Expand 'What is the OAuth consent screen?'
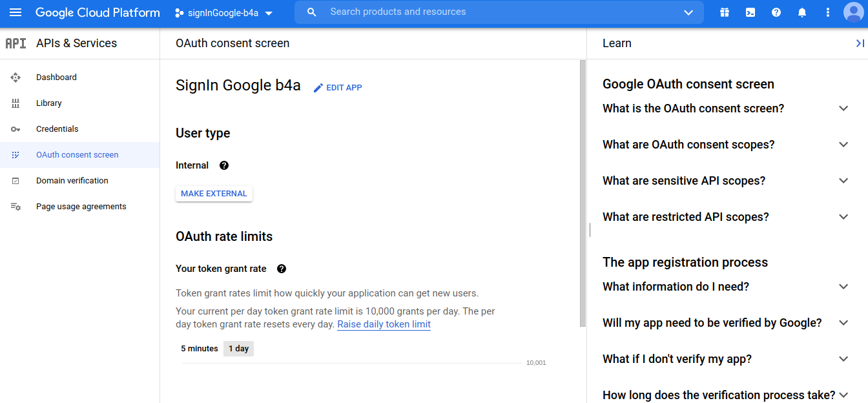868x403 pixels. pyautogui.click(x=726, y=108)
